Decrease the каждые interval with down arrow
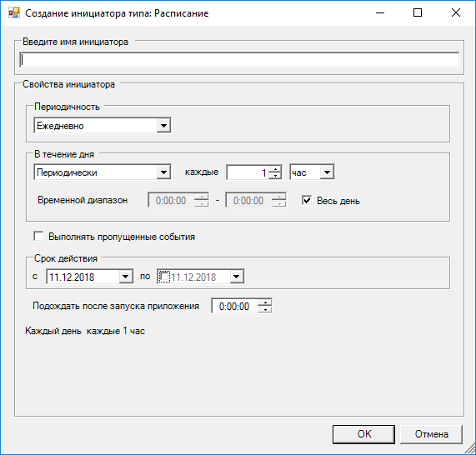Image resolution: width=476 pixels, height=455 pixels. coord(275,176)
